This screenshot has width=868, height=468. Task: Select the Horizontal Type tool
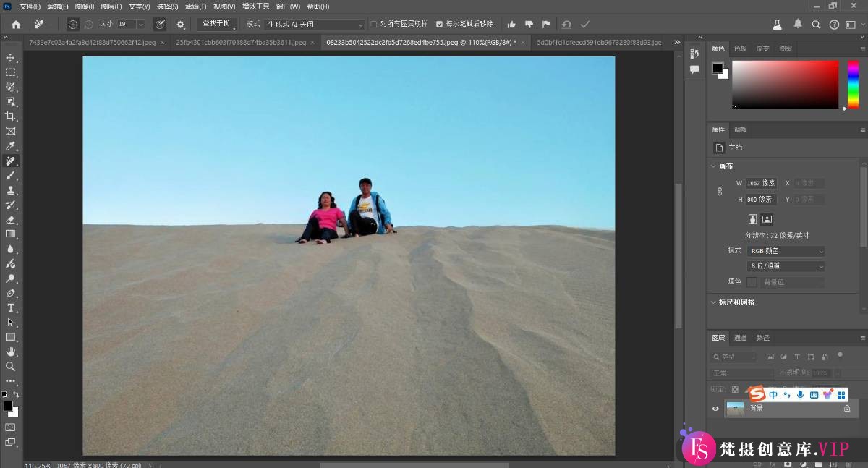tap(10, 308)
